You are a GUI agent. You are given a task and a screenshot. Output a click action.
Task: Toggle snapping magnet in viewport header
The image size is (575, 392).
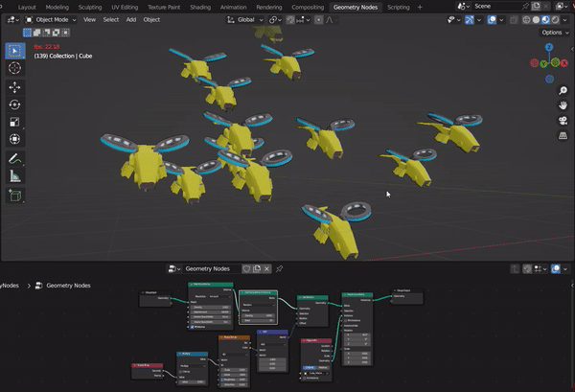(290, 20)
